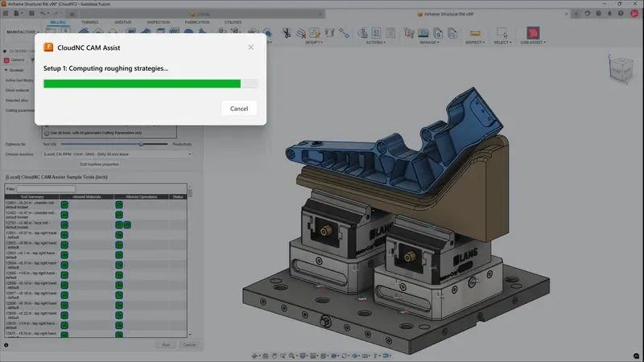644x362 pixels.
Task: Close the CloudNC CAM Assist dialog
Action: [x=250, y=47]
